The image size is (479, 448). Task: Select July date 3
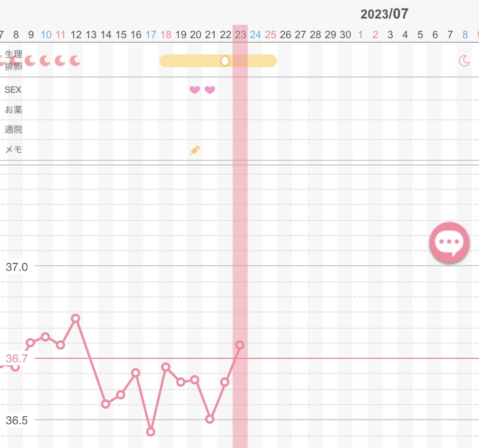click(x=390, y=35)
